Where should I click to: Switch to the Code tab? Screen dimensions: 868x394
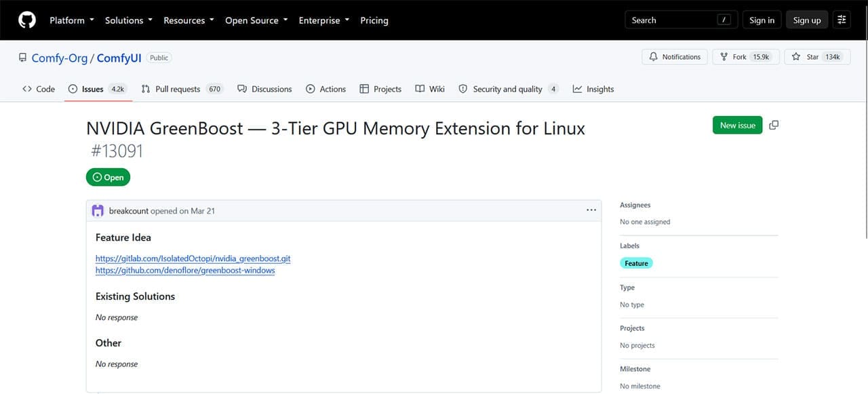click(x=39, y=89)
